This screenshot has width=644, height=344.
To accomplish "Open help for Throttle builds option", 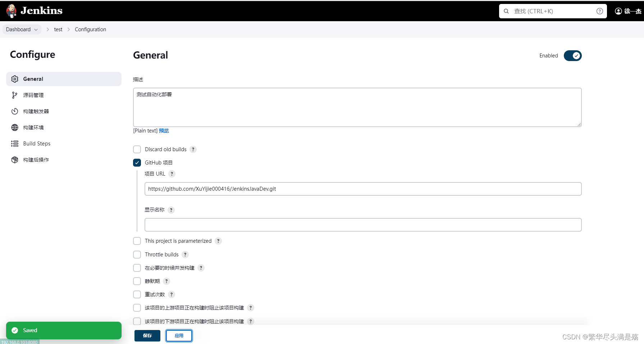I will pos(185,254).
